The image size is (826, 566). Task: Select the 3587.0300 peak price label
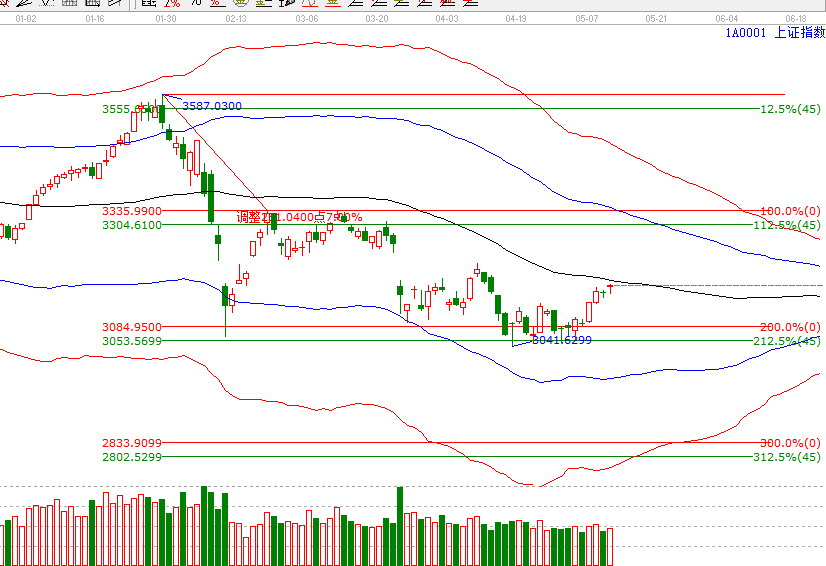211,106
